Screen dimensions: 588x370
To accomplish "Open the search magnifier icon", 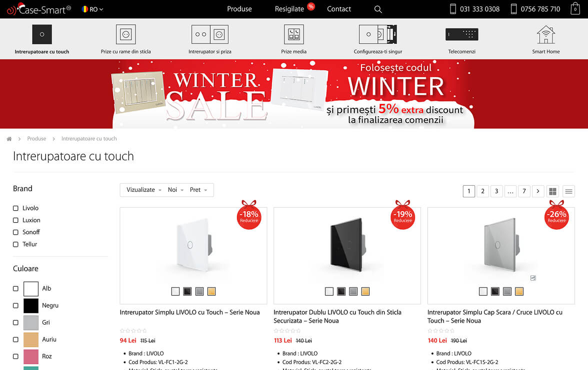I will [x=378, y=9].
